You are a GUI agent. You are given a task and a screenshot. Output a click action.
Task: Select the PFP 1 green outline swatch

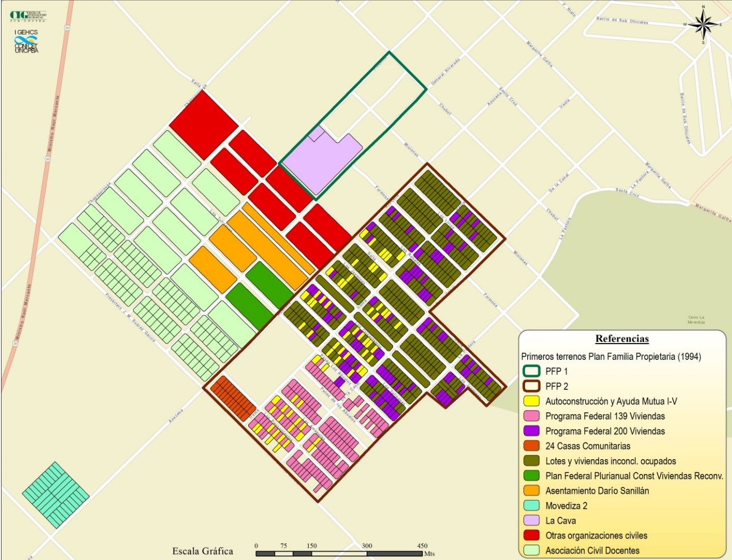pyautogui.click(x=531, y=371)
